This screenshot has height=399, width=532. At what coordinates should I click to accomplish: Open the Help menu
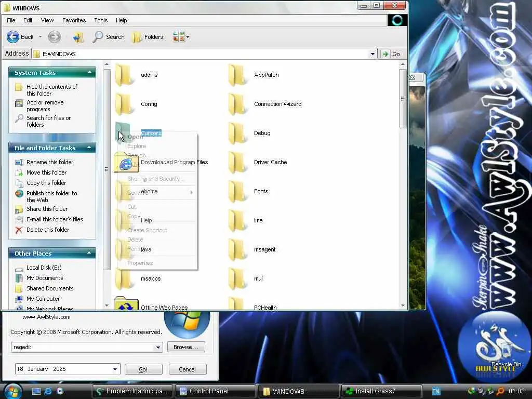pyautogui.click(x=121, y=20)
